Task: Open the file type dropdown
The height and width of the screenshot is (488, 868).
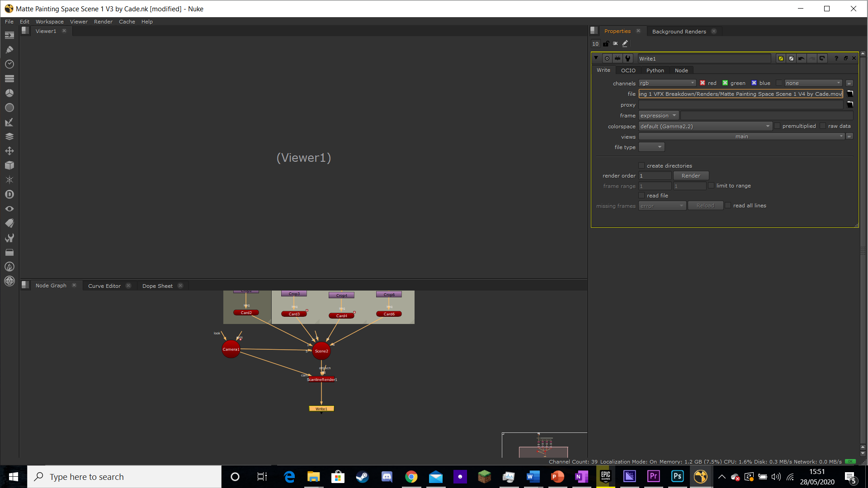Action: click(651, 147)
